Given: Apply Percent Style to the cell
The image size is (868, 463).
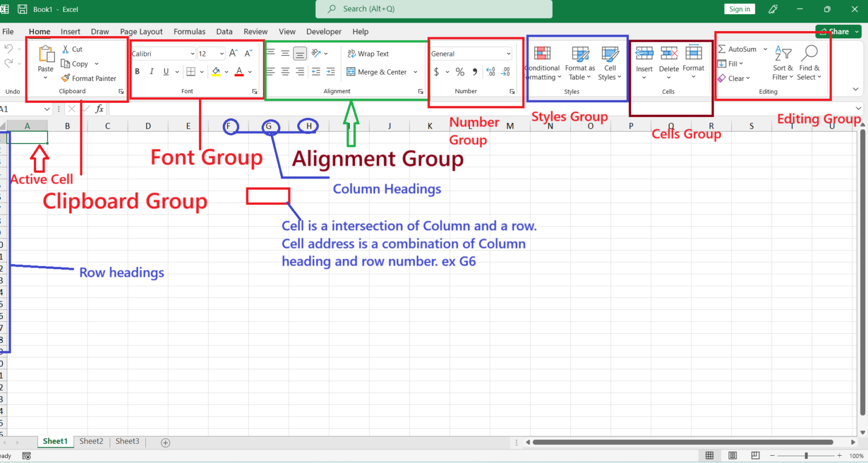Looking at the screenshot, I should [x=460, y=72].
